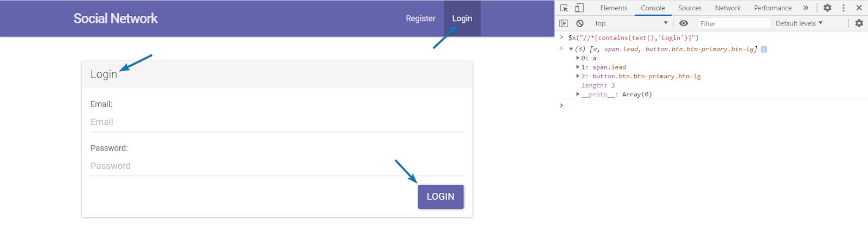868x231 pixels.
Task: Switch to the Network tab
Action: (727, 8)
